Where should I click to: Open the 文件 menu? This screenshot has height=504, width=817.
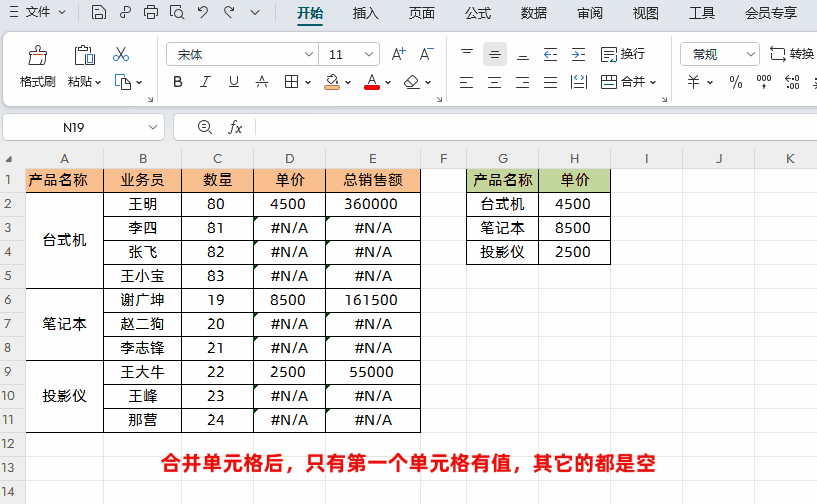[x=38, y=12]
